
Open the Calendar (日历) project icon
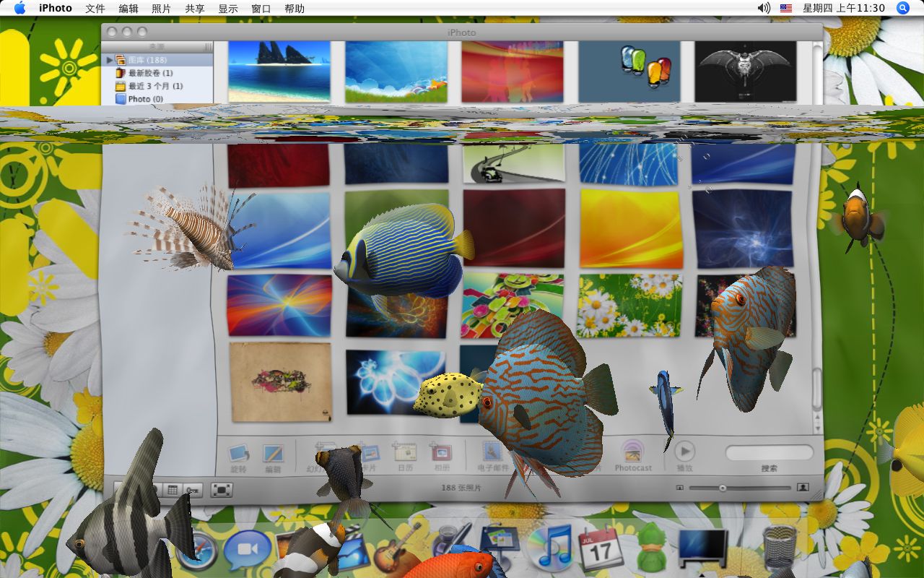[x=404, y=452]
